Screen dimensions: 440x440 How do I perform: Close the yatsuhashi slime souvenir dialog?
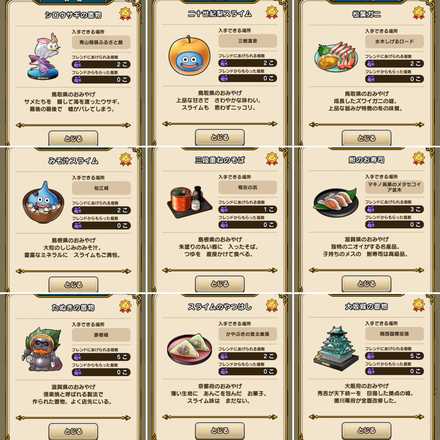pyautogui.click(x=220, y=430)
